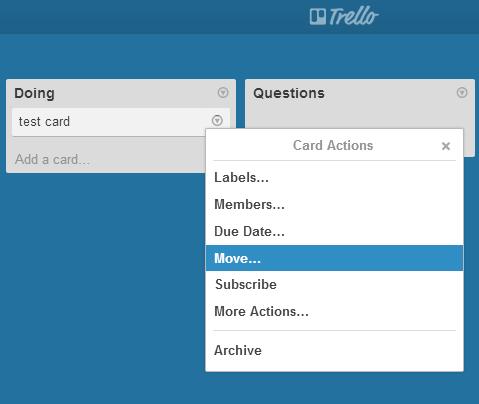The image size is (479, 404).
Task: Click Add a card... in the Doing list
Action: click(x=52, y=159)
